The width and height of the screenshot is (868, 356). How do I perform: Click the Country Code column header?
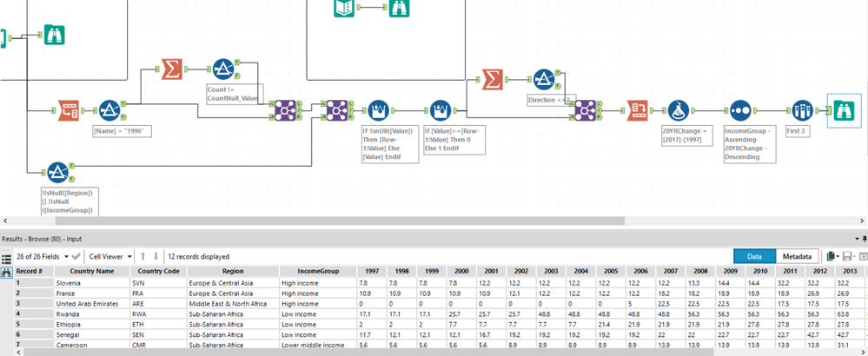click(x=159, y=272)
